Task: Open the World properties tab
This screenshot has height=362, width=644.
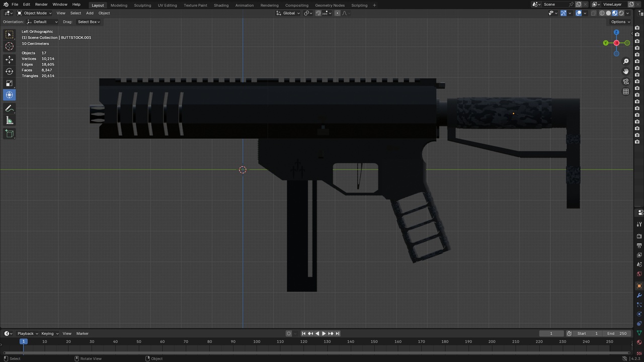Action: point(639,274)
